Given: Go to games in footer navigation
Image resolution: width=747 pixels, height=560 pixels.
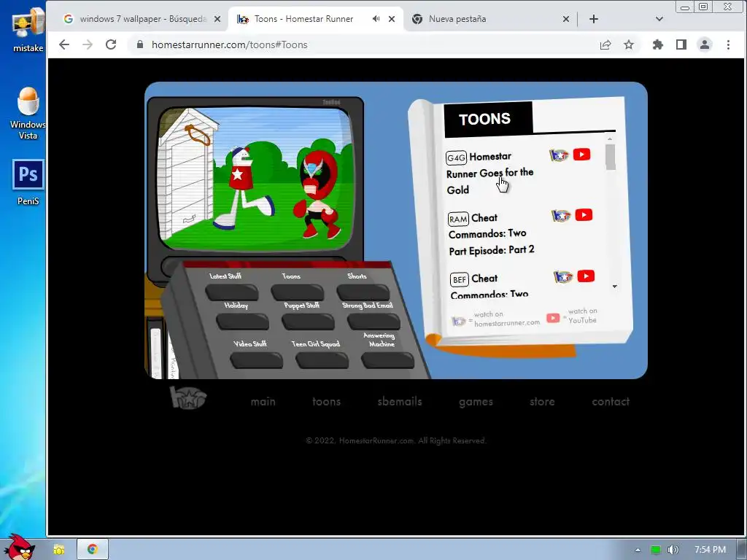Looking at the screenshot, I should click(476, 402).
